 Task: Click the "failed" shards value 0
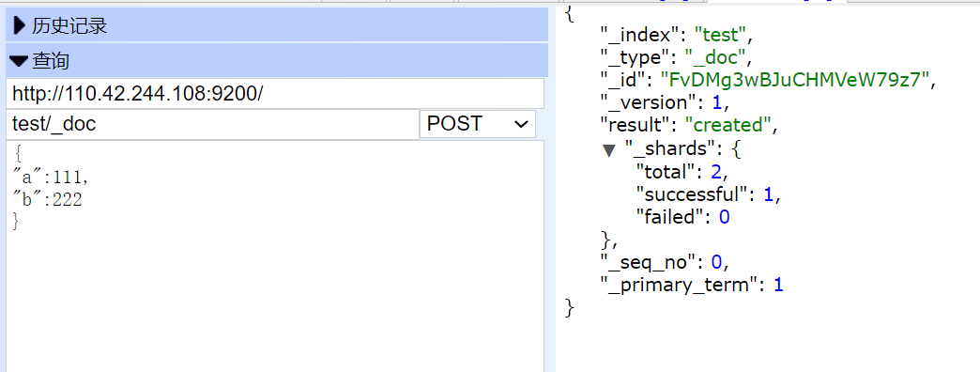(x=724, y=217)
